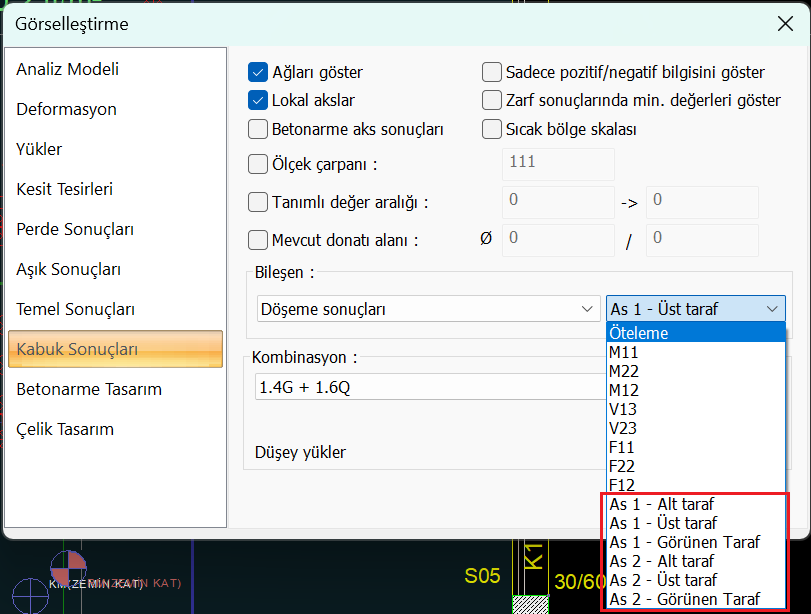Uncheck the Ağları göster checkbox
The height and width of the screenshot is (614, 811).
[x=258, y=72]
